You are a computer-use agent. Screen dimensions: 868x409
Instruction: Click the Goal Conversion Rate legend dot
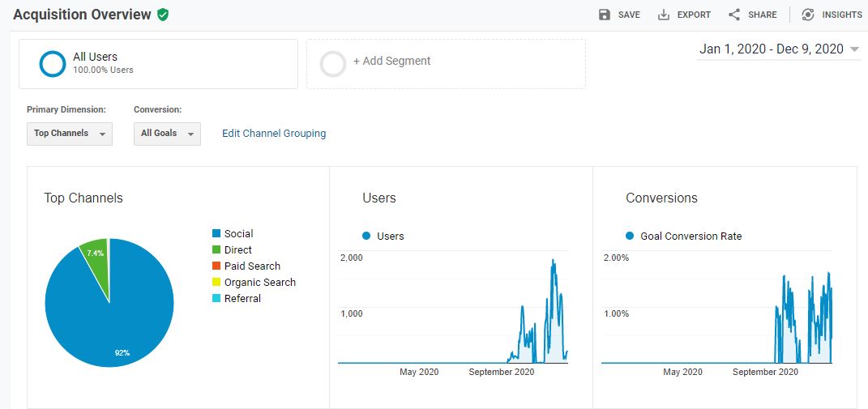(x=630, y=236)
